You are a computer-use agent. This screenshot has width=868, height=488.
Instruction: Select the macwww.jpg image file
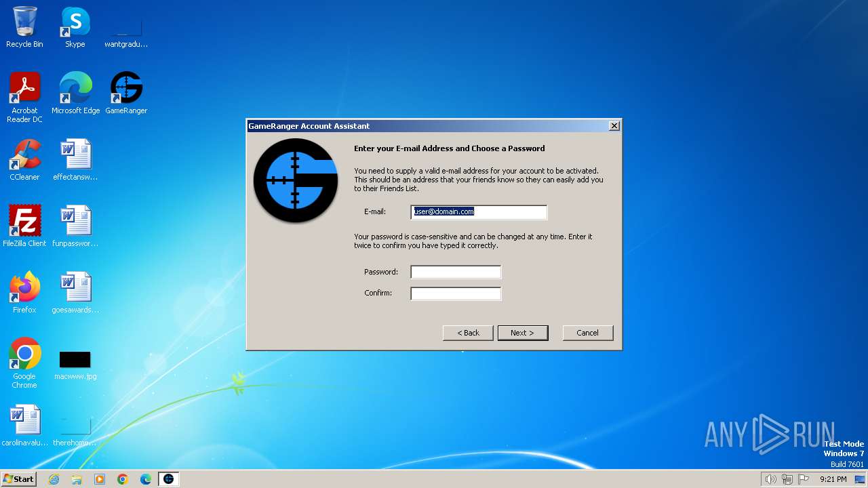tap(75, 363)
